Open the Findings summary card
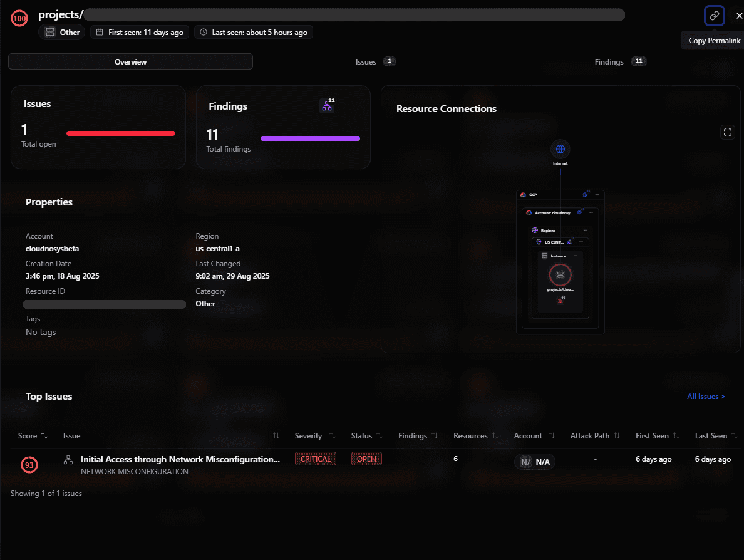The width and height of the screenshot is (744, 560). pyautogui.click(x=283, y=127)
